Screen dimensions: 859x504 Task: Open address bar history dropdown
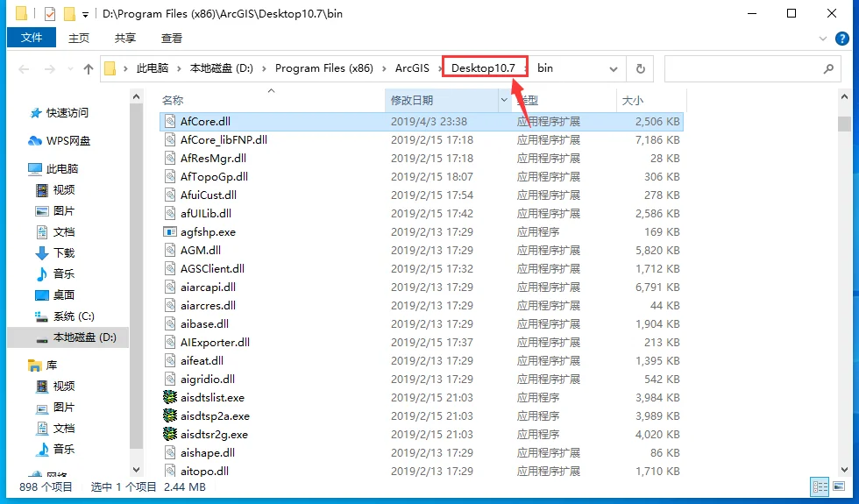click(614, 68)
